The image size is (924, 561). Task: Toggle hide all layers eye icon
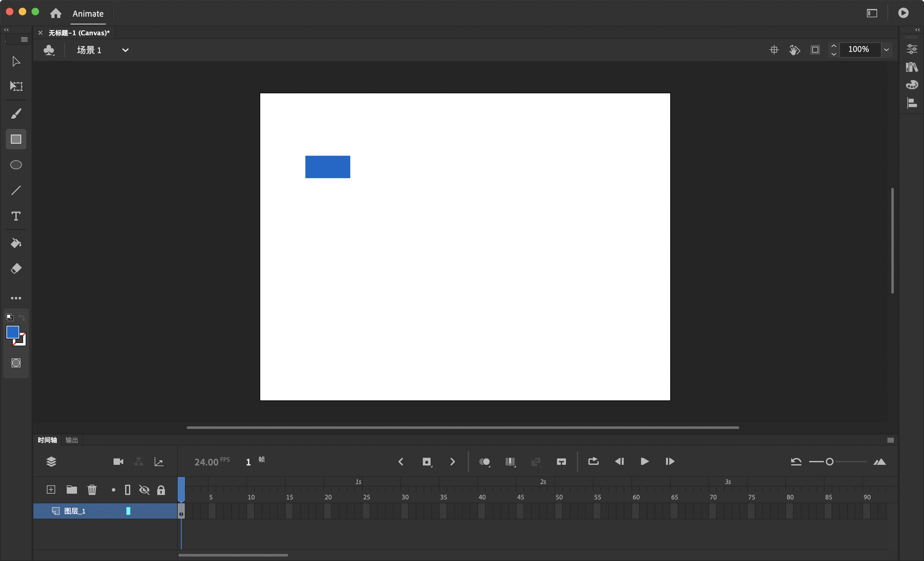tap(144, 490)
